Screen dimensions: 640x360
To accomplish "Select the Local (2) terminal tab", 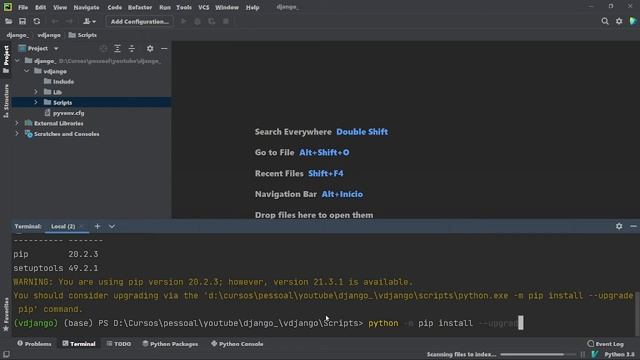I will click(63, 226).
